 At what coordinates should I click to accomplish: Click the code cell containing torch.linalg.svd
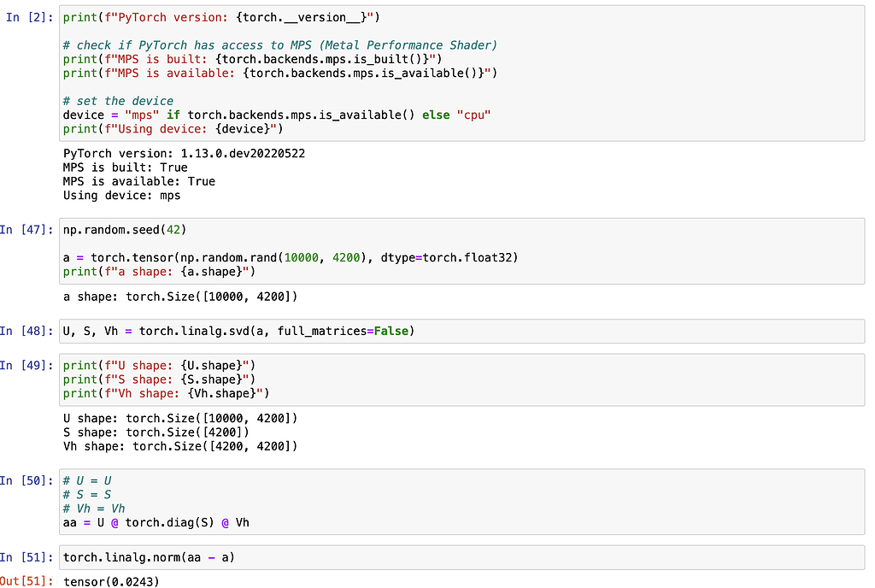(461, 331)
